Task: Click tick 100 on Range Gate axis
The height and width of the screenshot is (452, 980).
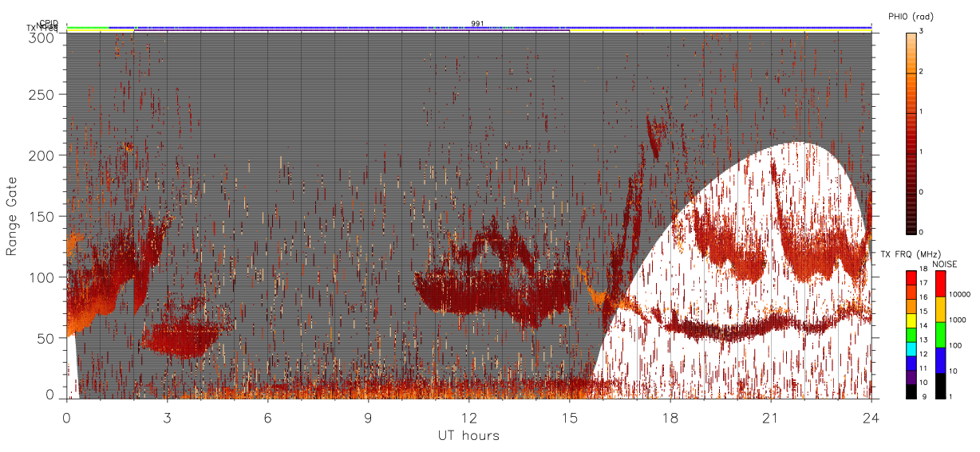Action: 41,277
